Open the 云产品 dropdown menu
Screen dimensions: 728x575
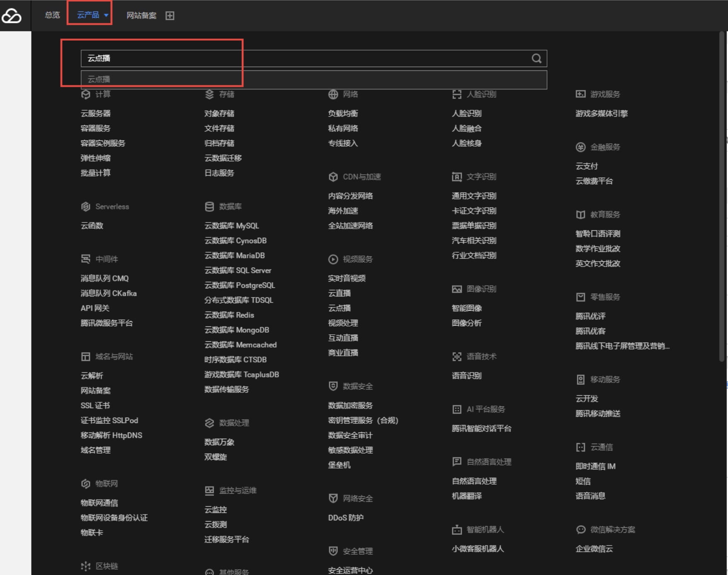(92, 15)
